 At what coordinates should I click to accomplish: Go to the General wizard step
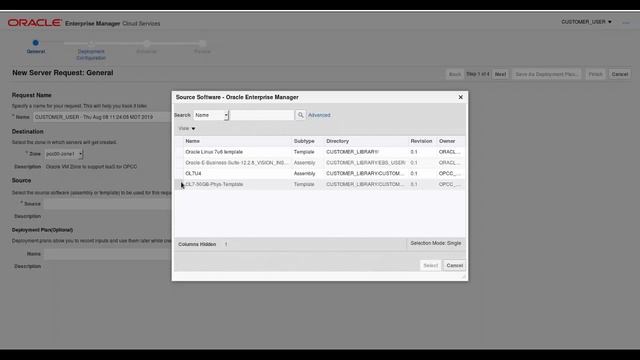pos(36,47)
